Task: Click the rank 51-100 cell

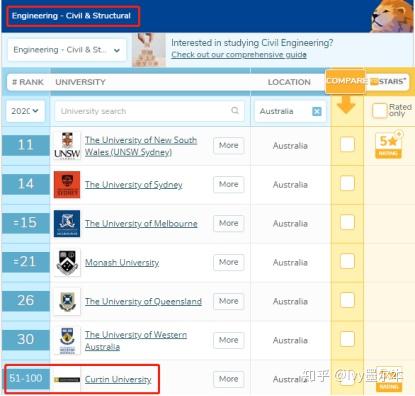Action: point(26,379)
